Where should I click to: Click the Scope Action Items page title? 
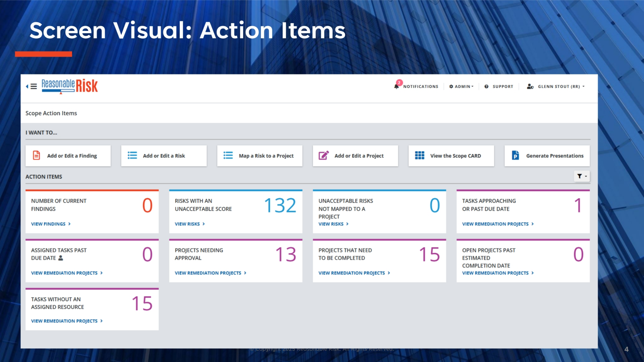51,113
